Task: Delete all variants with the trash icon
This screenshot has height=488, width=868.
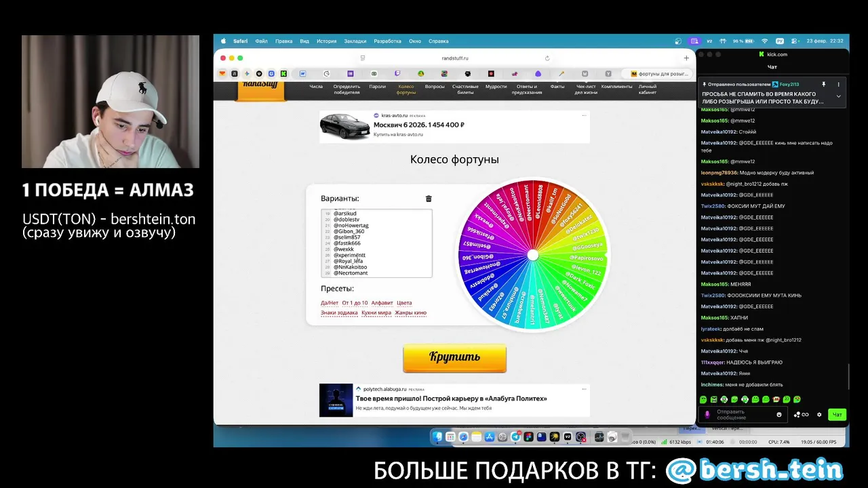Action: click(429, 199)
